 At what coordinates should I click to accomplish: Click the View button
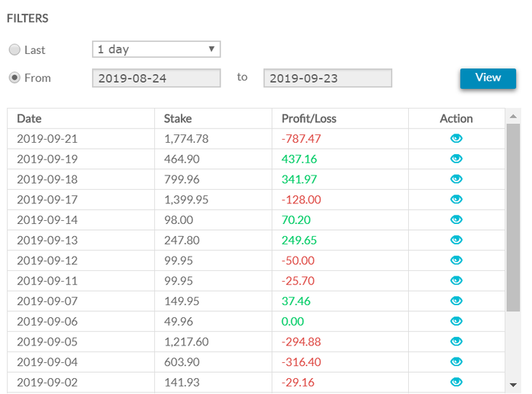(488, 78)
